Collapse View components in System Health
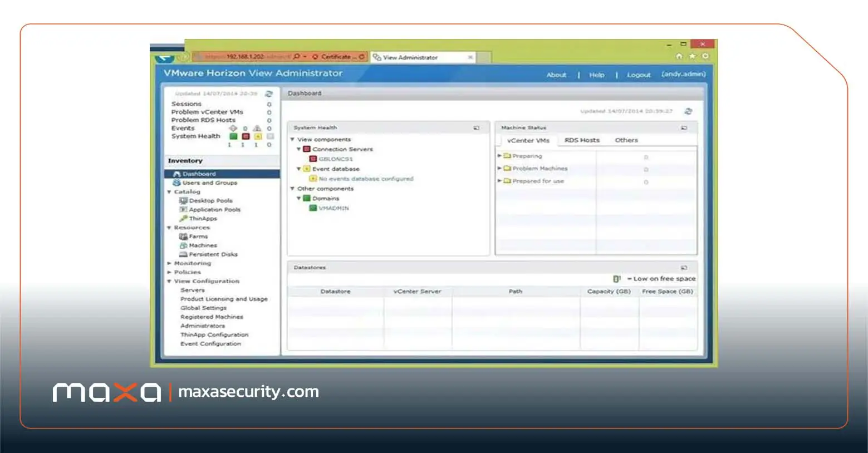Screen dimensions: 868x453 coord(292,140)
